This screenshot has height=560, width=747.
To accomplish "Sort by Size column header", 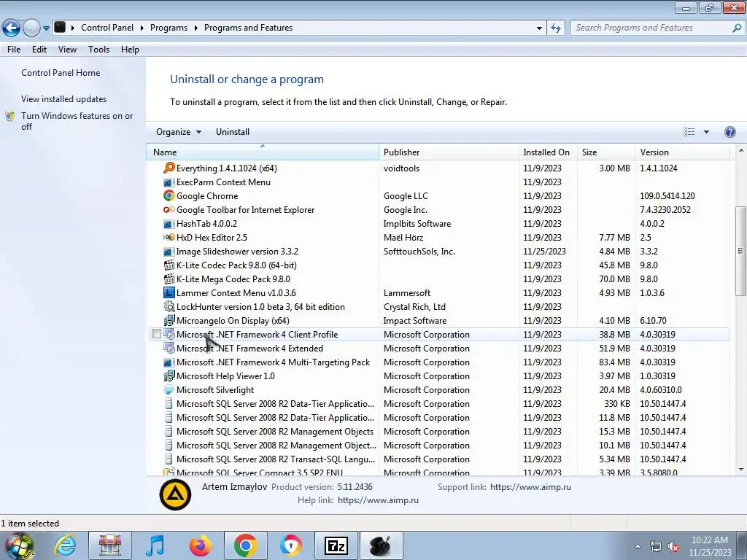I will point(606,152).
